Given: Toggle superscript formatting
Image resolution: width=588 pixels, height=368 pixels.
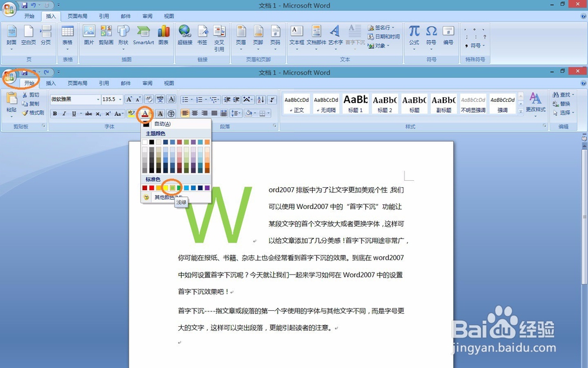Looking at the screenshot, I should click(x=108, y=114).
